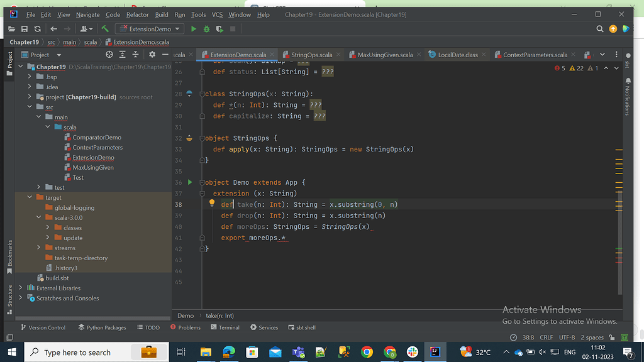The image size is (644, 362).
Task: Open the ExtensionDemo run configuration dropdown
Action: coord(177,28)
